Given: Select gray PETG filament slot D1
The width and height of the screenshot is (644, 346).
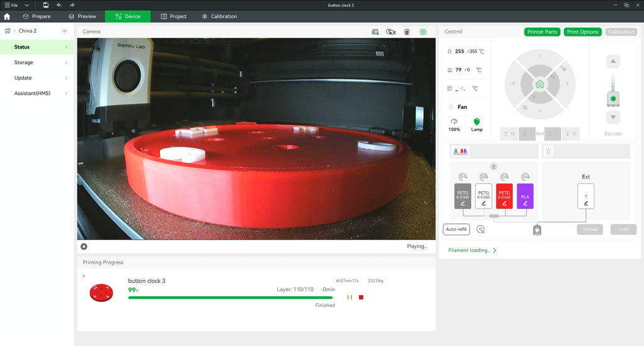Looking at the screenshot, I should point(463,196).
